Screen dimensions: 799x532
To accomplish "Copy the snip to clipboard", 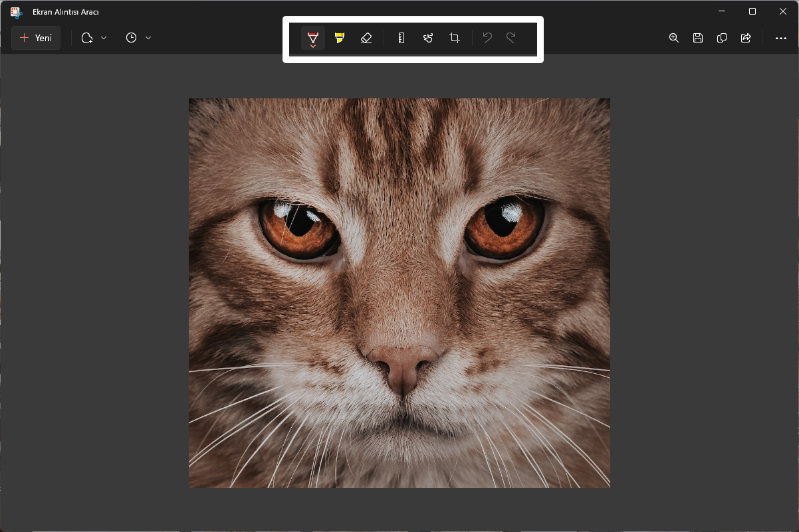I will [722, 38].
